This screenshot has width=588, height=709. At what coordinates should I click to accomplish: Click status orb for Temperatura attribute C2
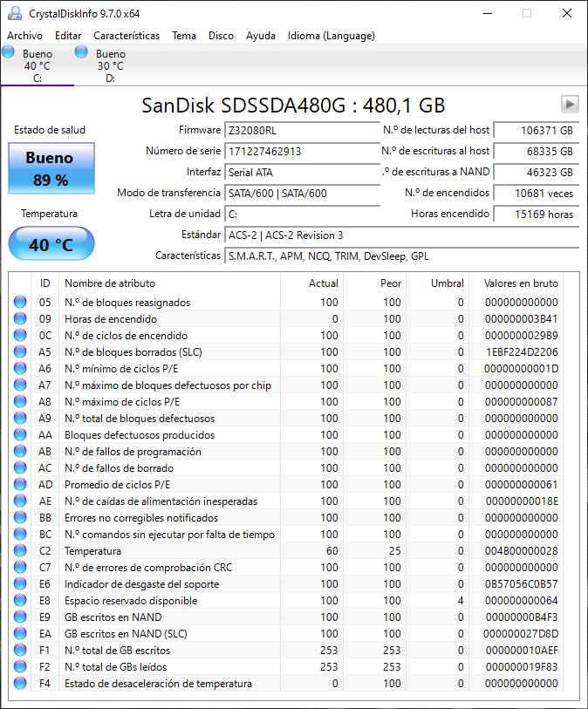coord(20,551)
